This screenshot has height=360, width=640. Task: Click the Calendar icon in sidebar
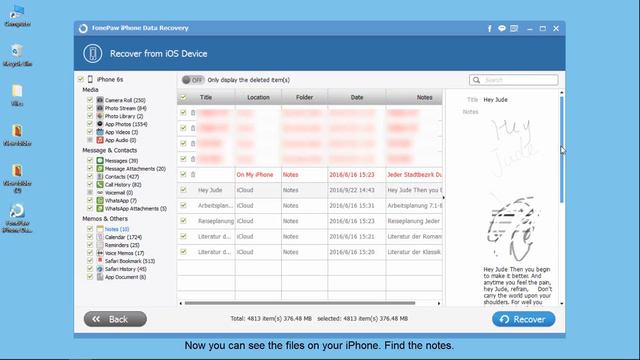[100, 237]
